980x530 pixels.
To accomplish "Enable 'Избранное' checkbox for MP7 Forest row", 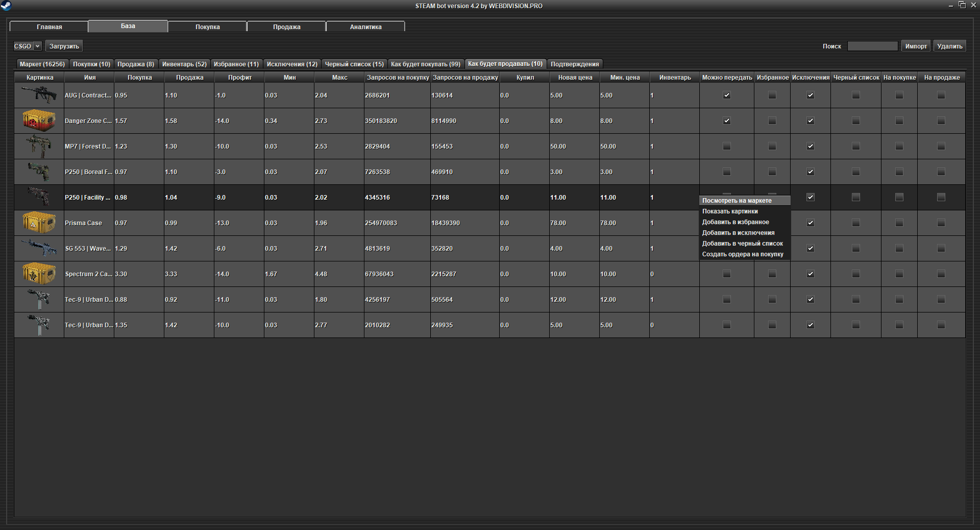I will click(x=772, y=147).
